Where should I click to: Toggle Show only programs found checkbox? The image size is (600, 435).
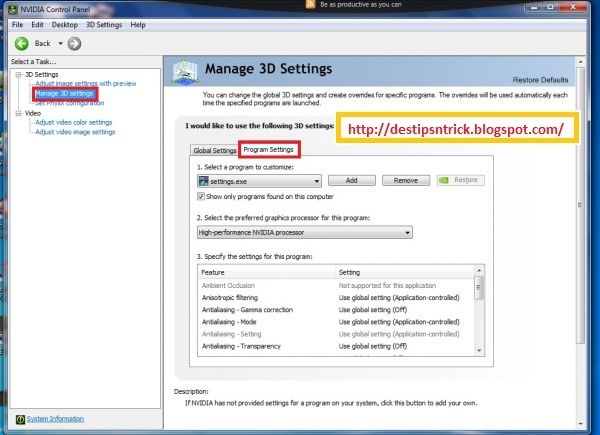(201, 196)
